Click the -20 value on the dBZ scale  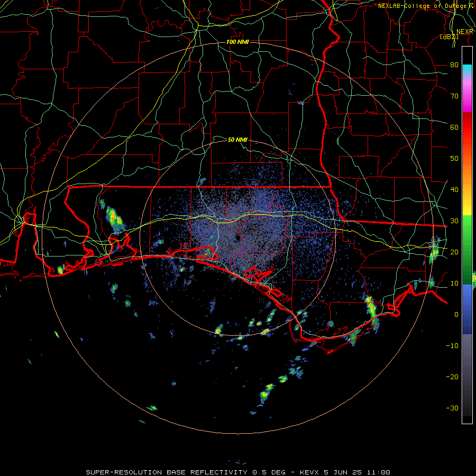coord(452,377)
